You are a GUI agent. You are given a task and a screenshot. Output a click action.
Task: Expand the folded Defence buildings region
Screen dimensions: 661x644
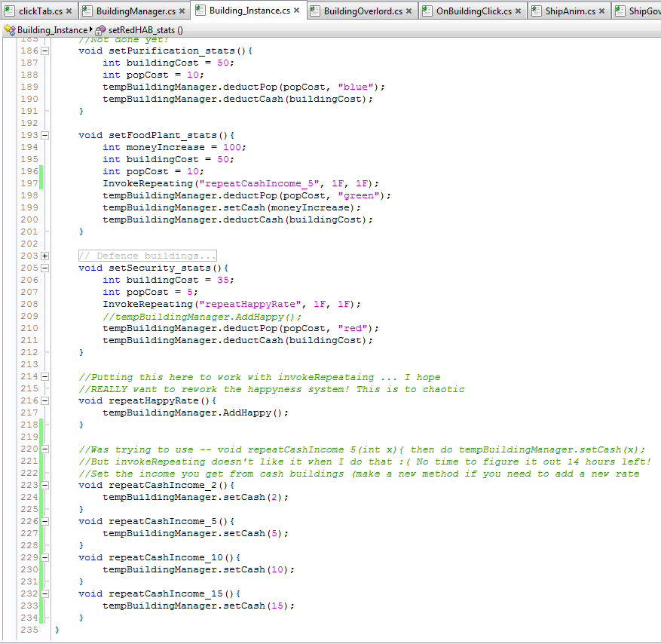coord(44,256)
